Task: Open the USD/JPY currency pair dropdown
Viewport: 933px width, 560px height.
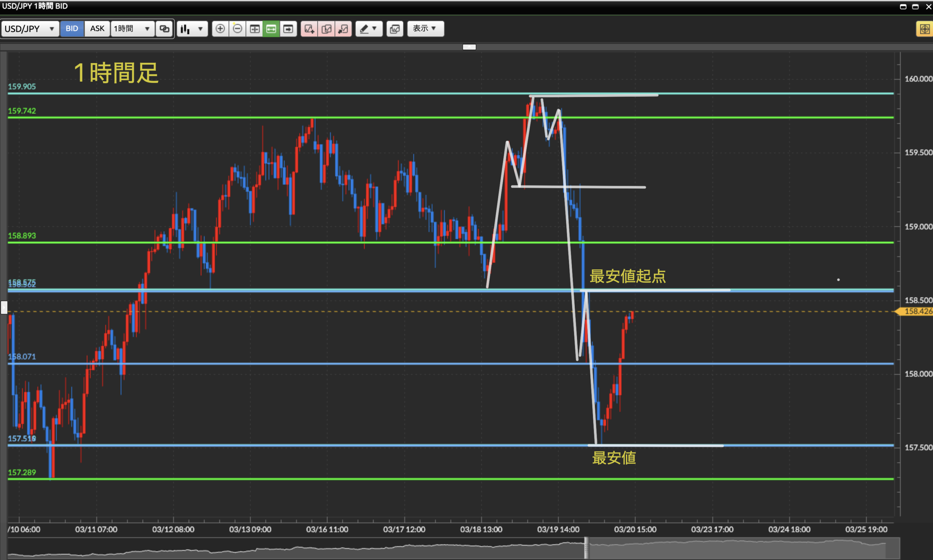Action: pos(30,29)
